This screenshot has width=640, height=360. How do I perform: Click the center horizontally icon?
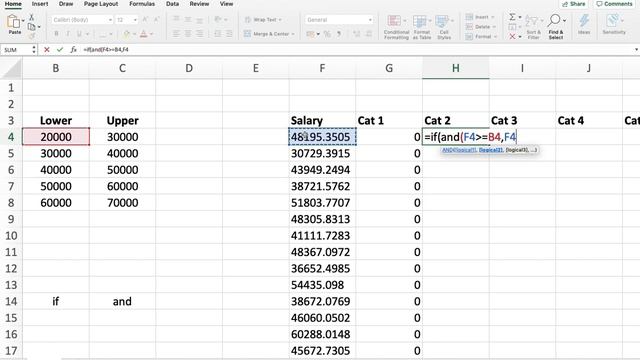188,34
